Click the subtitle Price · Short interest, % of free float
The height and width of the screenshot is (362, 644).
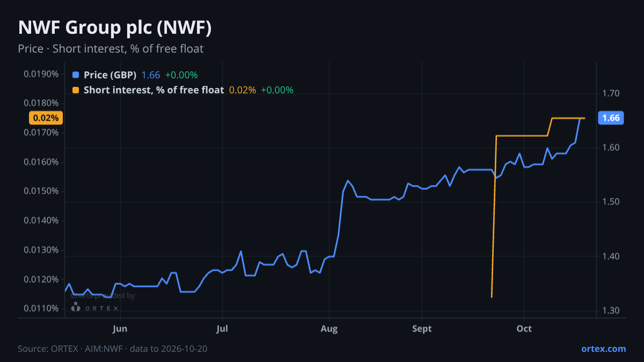pos(111,49)
